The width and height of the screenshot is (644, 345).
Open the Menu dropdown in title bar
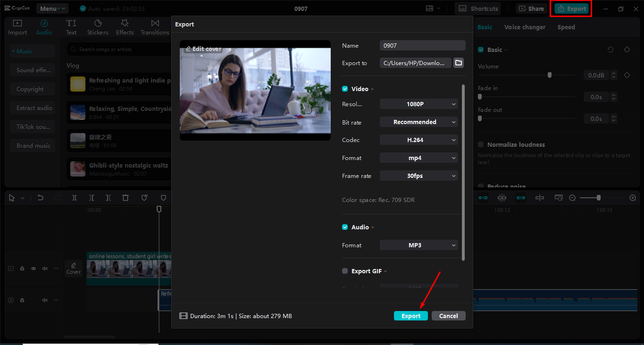pyautogui.click(x=52, y=9)
